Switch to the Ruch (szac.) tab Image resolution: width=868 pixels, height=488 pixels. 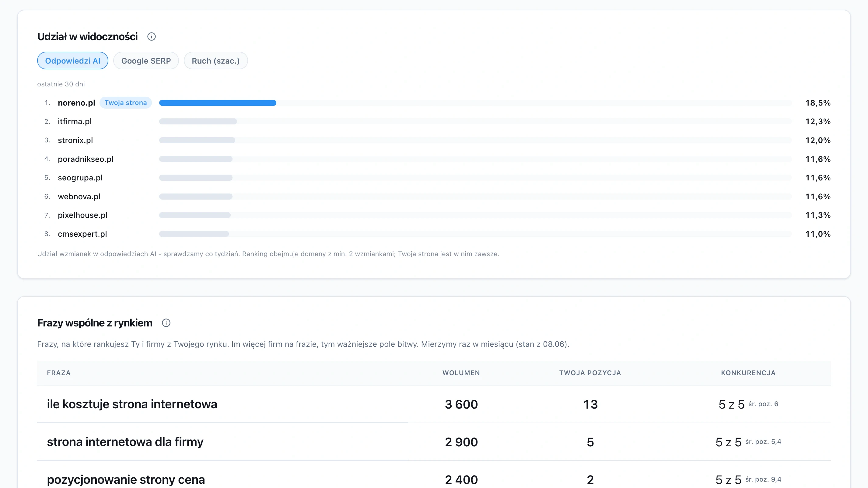216,61
